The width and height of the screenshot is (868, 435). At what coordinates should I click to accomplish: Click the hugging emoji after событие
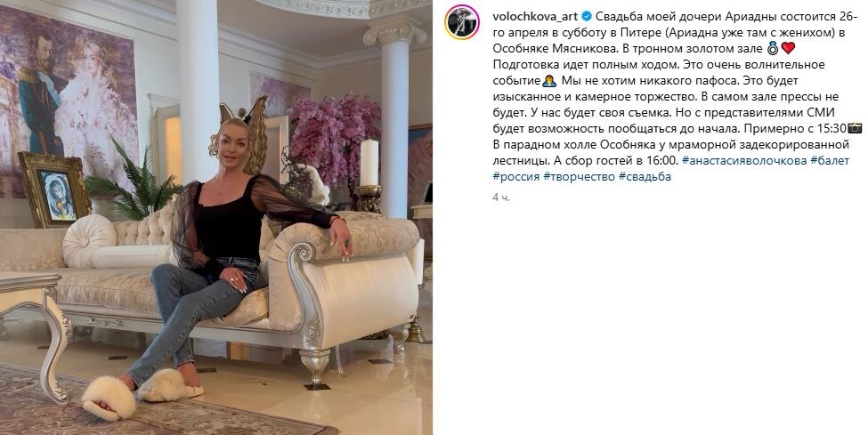[549, 81]
